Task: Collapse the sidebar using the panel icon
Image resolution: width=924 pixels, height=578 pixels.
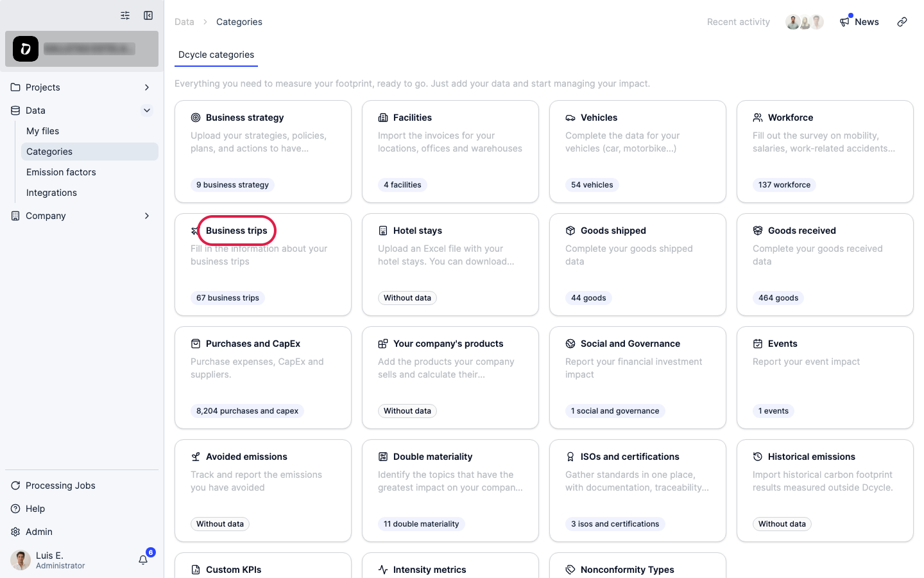Action: coord(148,15)
